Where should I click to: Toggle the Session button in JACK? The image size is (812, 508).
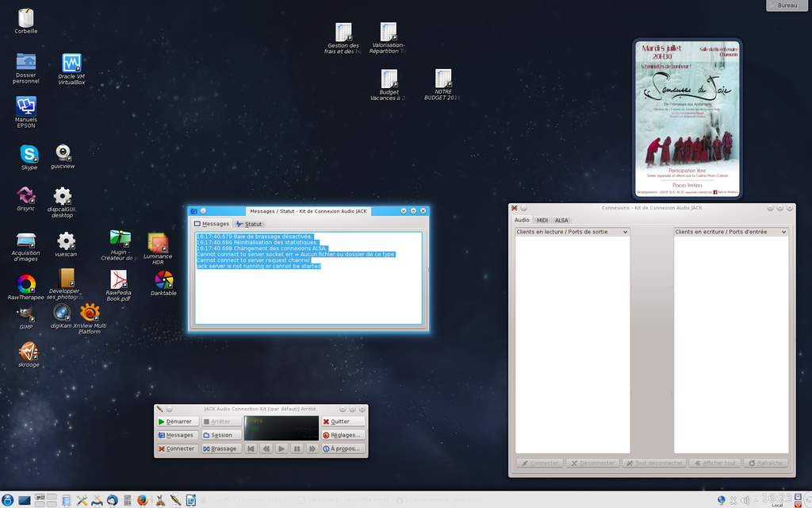click(x=220, y=435)
